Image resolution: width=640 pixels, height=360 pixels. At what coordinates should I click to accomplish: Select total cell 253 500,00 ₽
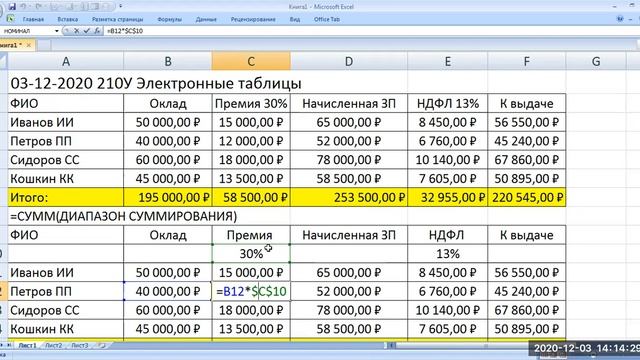click(349, 198)
